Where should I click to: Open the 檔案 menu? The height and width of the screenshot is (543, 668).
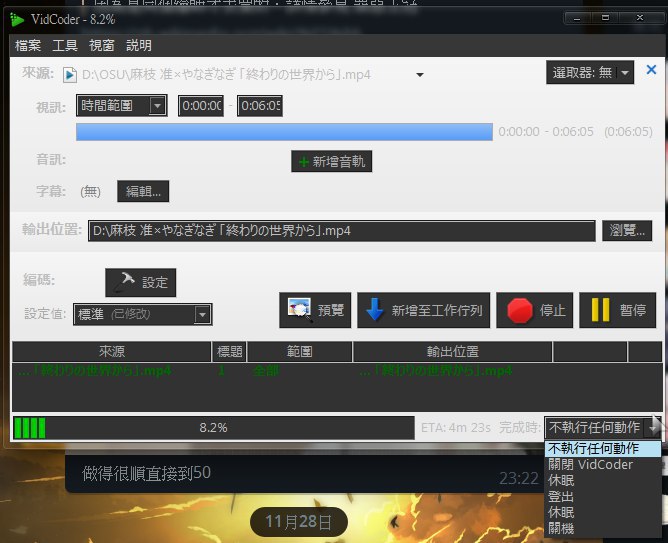[28, 45]
